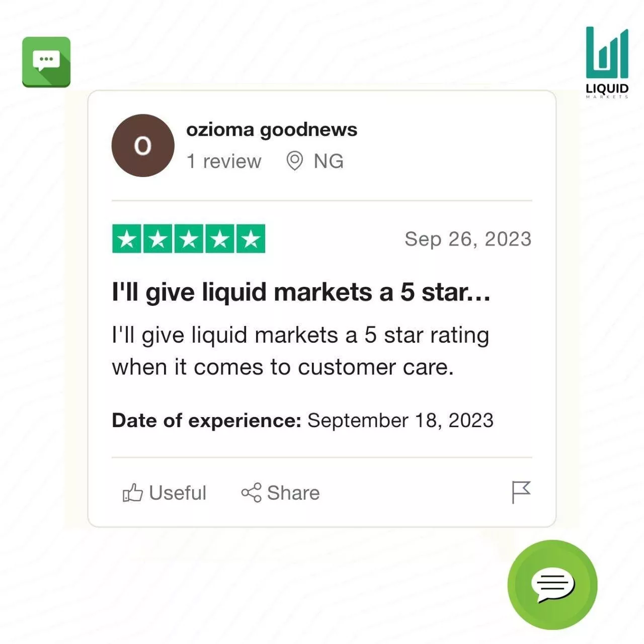The width and height of the screenshot is (644, 644).
Task: Click the first green rating star
Action: tap(127, 239)
